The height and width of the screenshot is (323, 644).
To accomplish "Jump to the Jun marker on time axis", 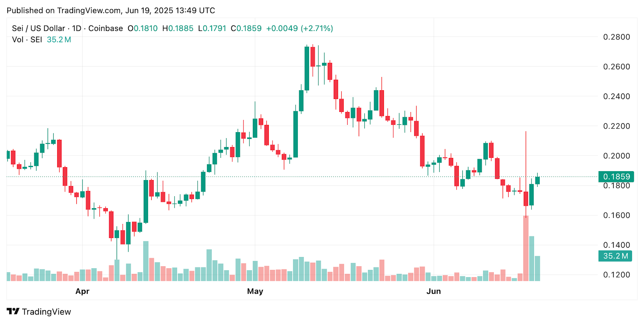I will pos(433,291).
